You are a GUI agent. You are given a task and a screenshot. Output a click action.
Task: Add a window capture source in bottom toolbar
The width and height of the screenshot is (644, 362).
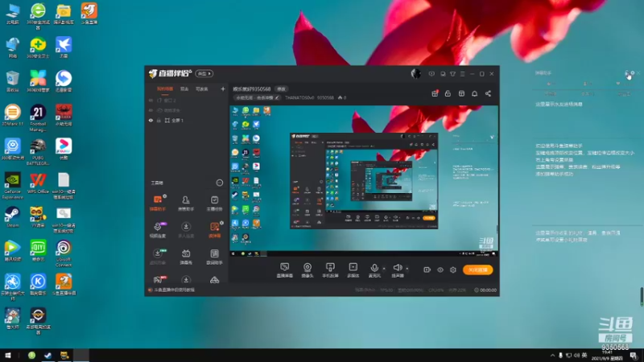coord(285,270)
